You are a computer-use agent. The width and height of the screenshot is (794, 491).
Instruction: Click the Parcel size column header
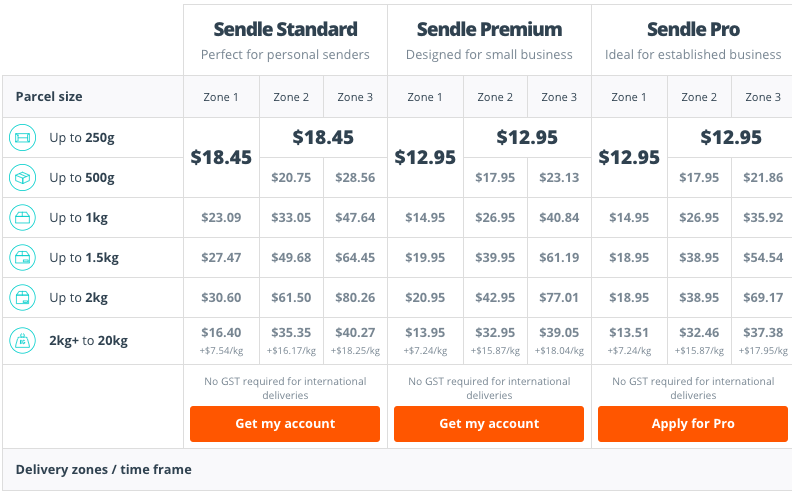(49, 97)
